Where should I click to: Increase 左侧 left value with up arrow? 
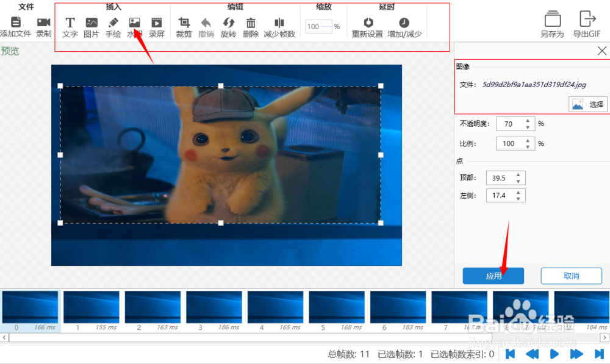pos(518,192)
